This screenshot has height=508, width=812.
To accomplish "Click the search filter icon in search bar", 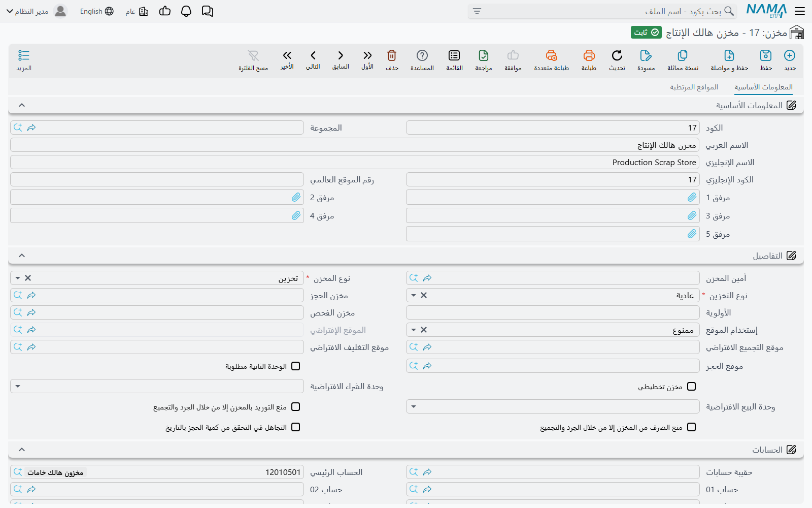I will 477,11.
